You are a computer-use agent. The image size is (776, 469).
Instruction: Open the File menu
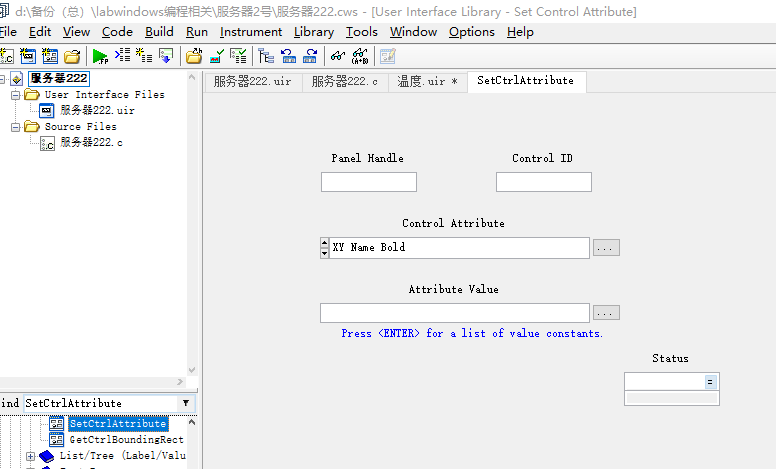coord(8,32)
